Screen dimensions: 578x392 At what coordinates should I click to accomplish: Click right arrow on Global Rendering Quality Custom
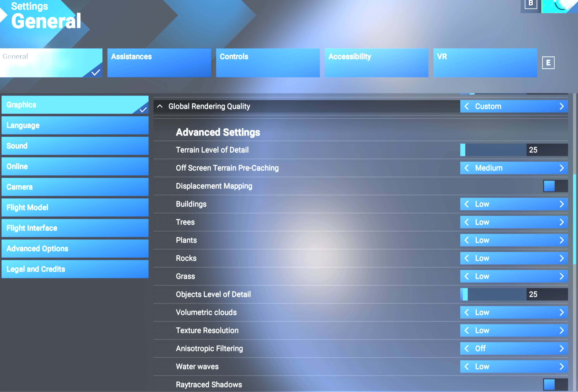pos(561,106)
